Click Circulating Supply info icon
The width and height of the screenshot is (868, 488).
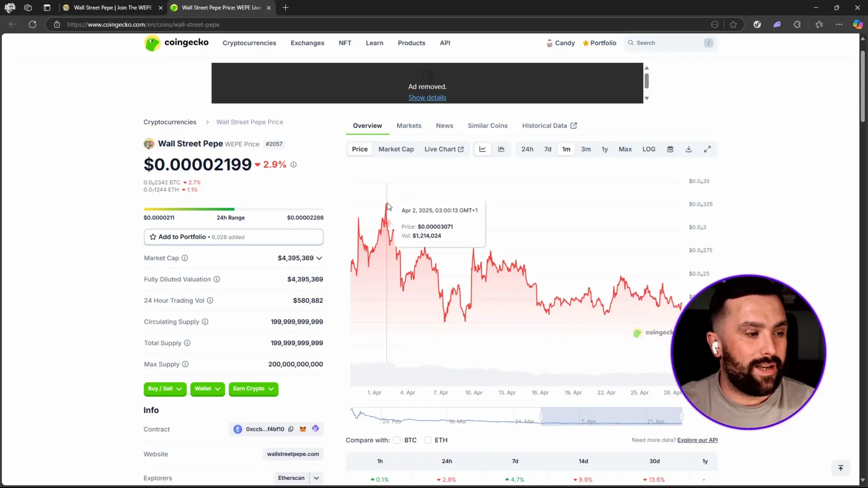[205, 322]
